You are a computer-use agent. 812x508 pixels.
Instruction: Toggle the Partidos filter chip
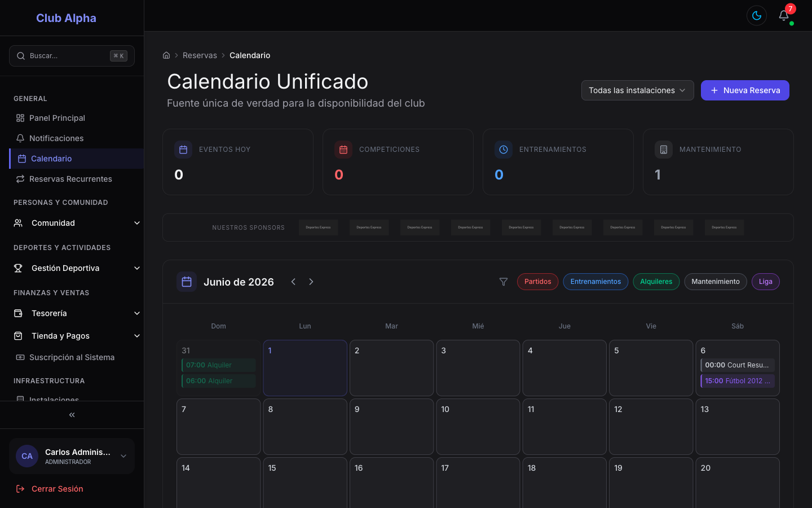pos(538,282)
